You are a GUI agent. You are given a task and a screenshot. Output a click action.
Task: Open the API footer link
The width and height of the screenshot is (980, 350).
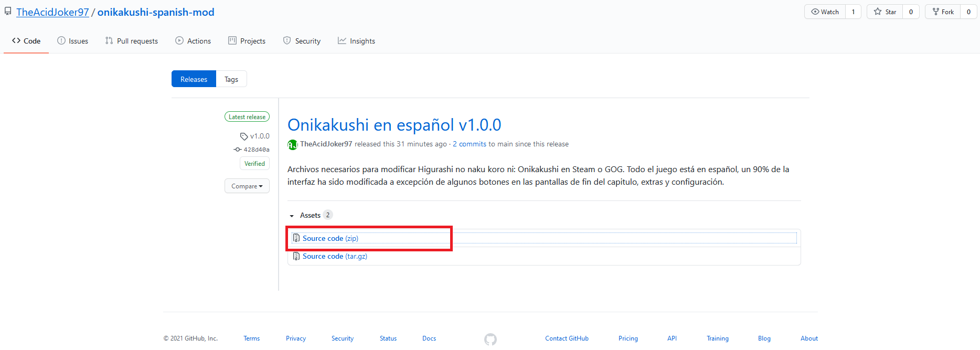[672, 338]
